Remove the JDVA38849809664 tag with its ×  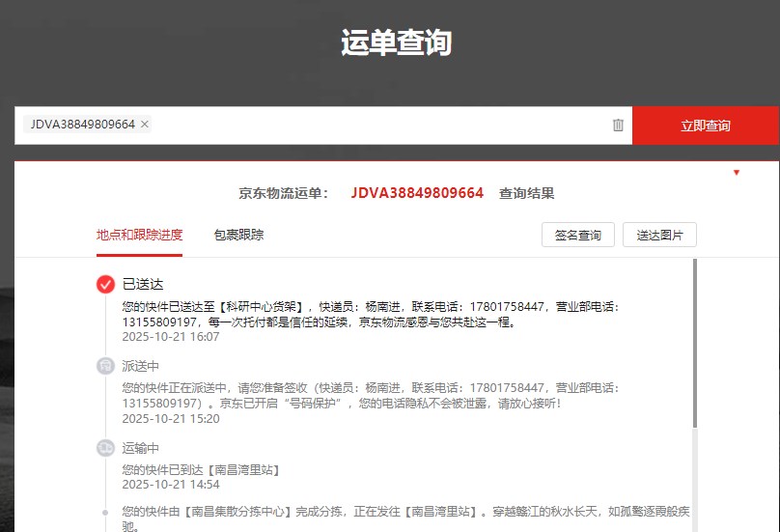(145, 125)
